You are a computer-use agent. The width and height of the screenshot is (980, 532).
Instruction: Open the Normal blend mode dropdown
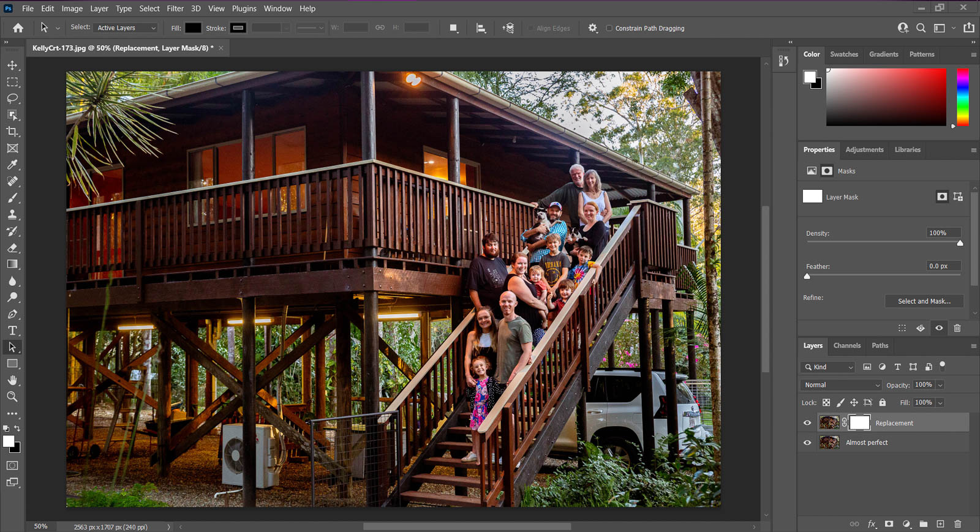(x=841, y=385)
